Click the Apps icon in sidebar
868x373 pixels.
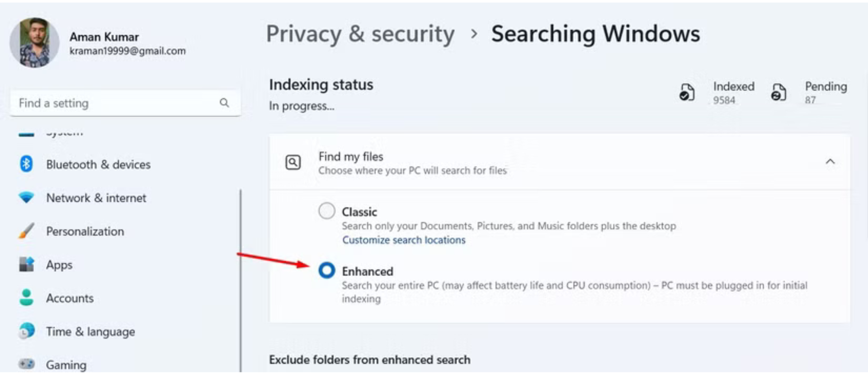[26, 264]
